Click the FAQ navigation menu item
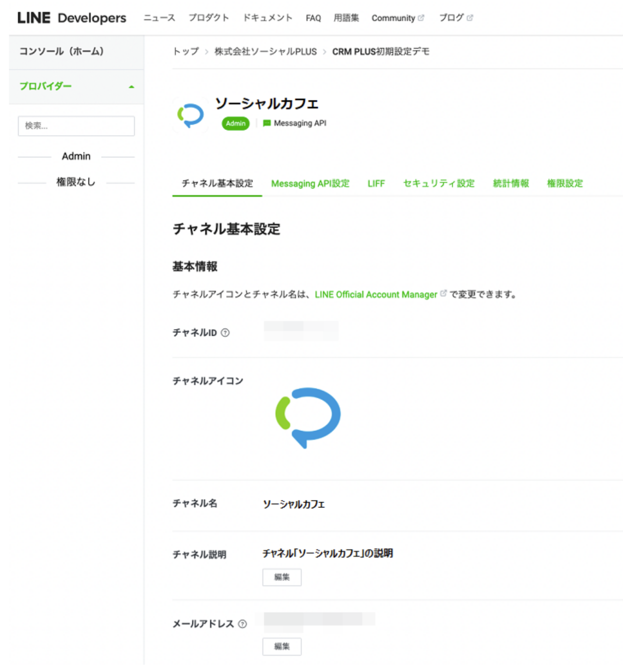 (x=313, y=18)
